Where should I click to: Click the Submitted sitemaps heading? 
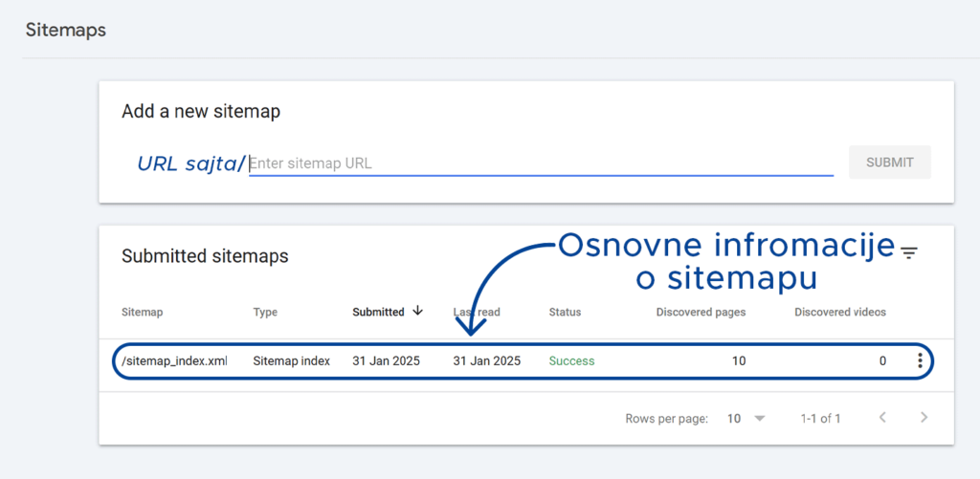click(205, 256)
